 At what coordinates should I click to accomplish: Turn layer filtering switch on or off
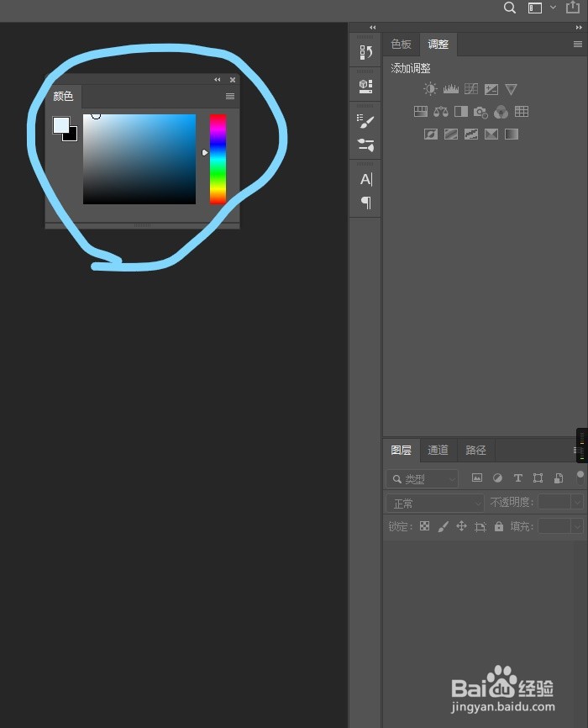(580, 477)
